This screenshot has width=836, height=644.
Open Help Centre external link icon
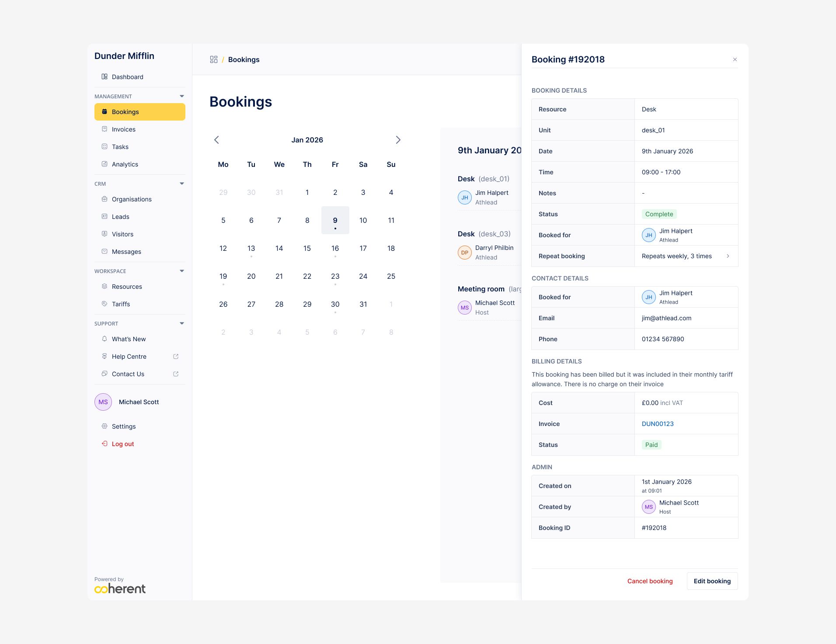pos(176,357)
